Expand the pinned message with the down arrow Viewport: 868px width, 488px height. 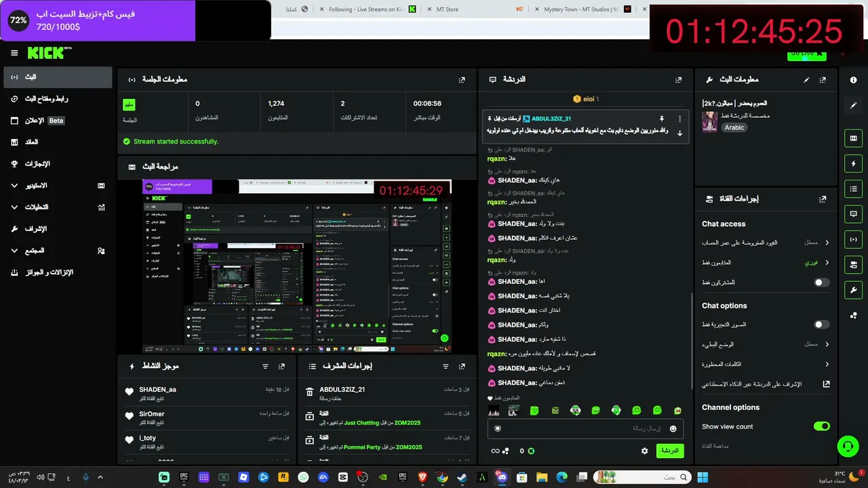680,133
